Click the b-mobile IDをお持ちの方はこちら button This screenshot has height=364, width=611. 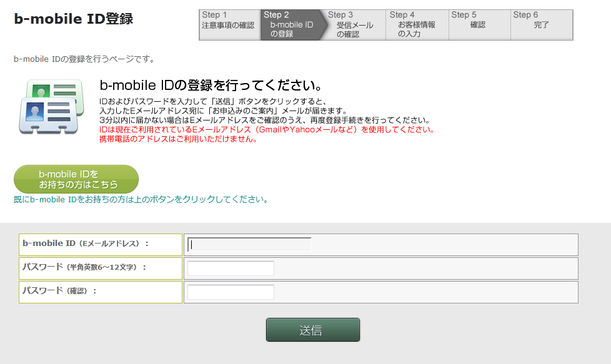click(x=76, y=179)
